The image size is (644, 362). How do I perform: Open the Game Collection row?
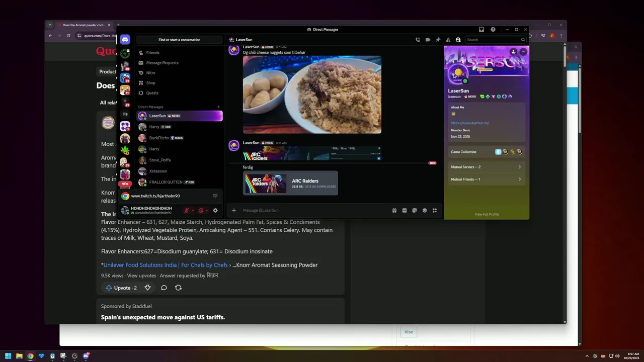[x=486, y=151]
